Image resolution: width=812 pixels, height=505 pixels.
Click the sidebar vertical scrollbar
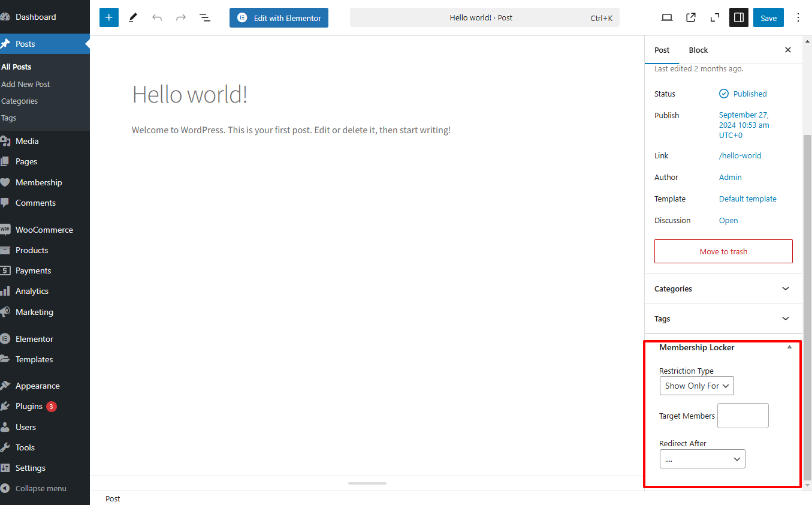pos(807,300)
